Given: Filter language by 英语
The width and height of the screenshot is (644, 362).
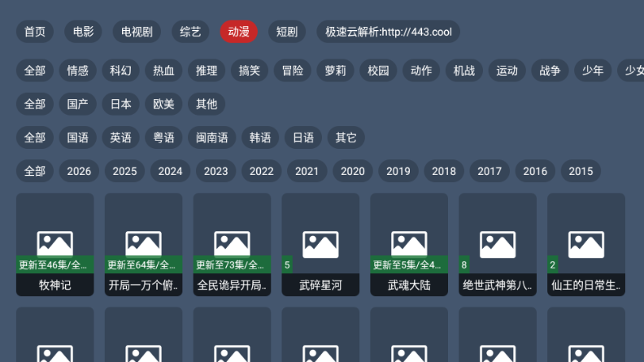Looking at the screenshot, I should (x=120, y=137).
